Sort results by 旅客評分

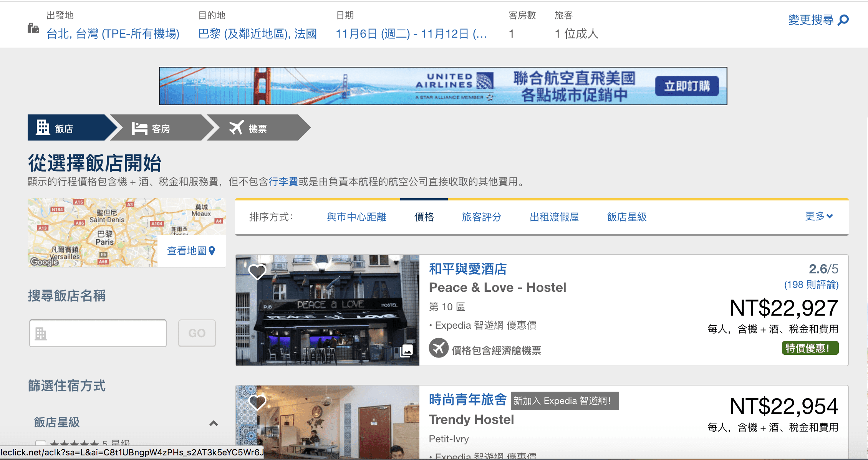click(482, 217)
